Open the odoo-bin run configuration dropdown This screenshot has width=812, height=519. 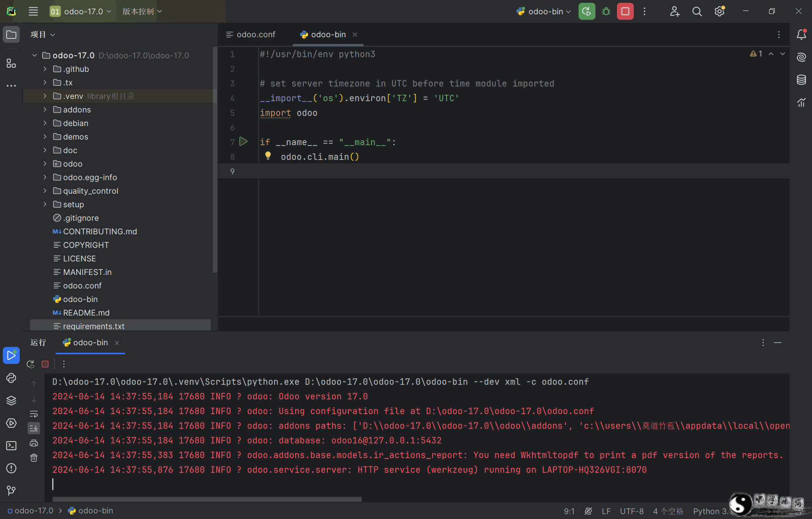point(543,11)
